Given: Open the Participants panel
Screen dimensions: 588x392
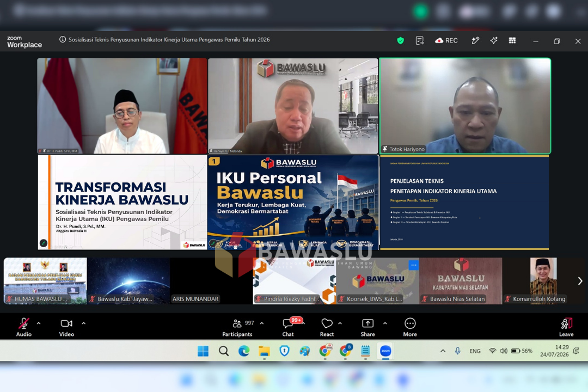Looking at the screenshot, I should (x=237, y=327).
